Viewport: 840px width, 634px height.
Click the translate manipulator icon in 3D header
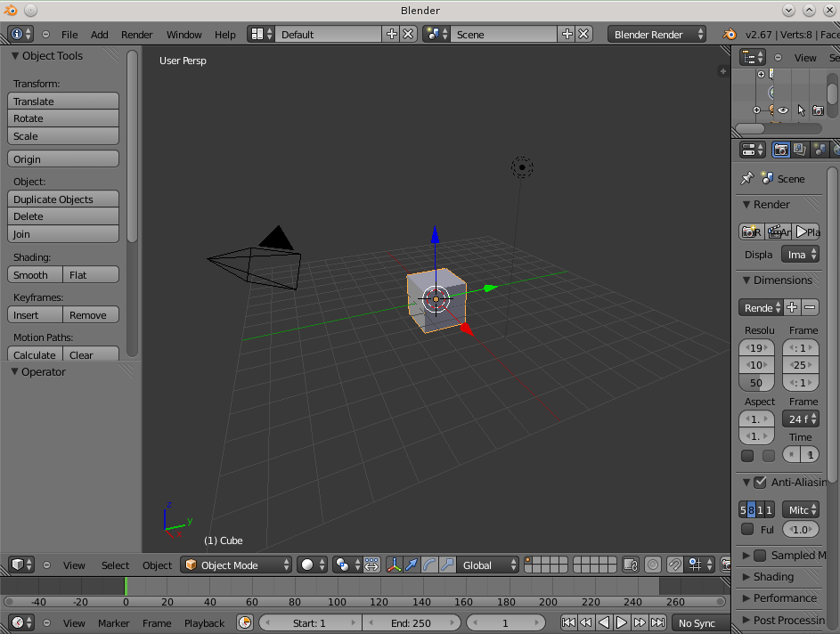pos(412,565)
